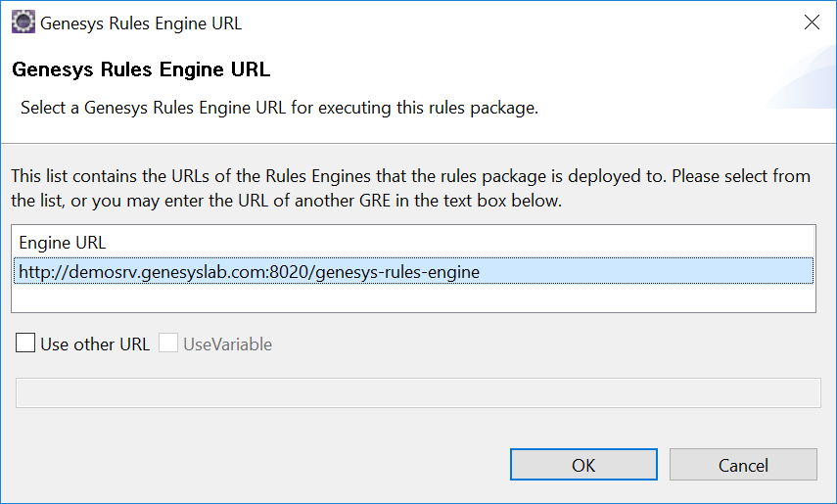Select the demosrv.genesyslab.com engine URL row

point(249,272)
